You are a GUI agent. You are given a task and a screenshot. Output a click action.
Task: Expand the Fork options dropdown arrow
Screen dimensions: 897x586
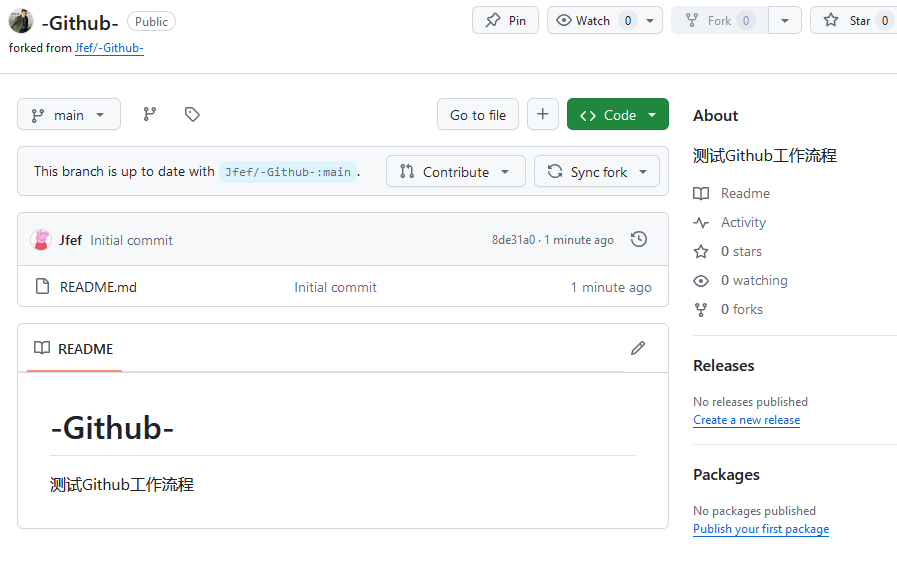[x=785, y=21]
